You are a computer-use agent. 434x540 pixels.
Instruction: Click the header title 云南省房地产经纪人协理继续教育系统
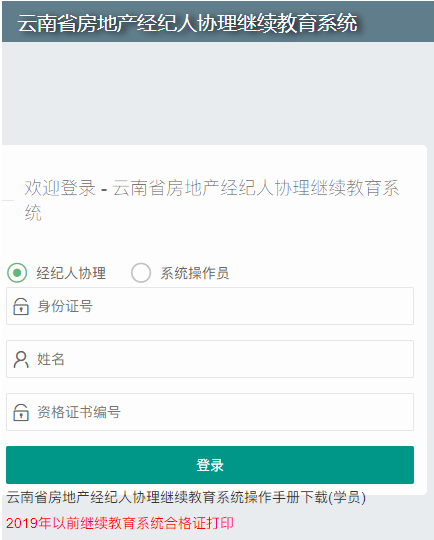(187, 23)
